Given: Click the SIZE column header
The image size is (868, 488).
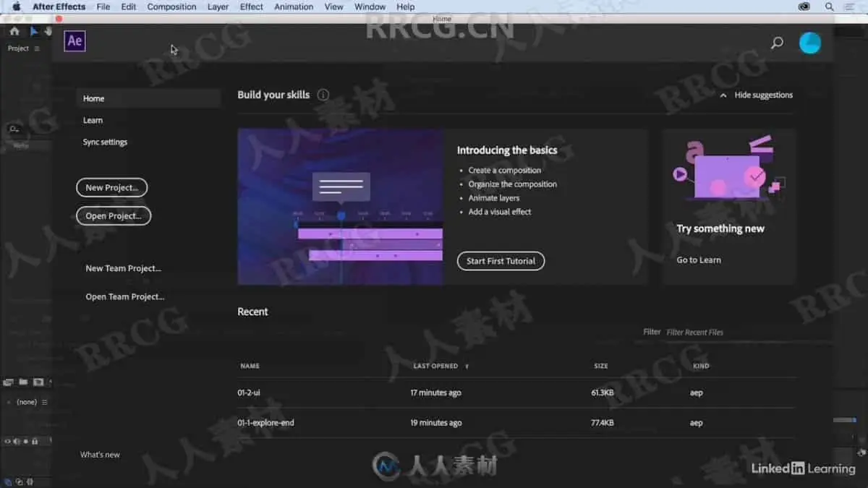Looking at the screenshot, I should (x=601, y=367).
